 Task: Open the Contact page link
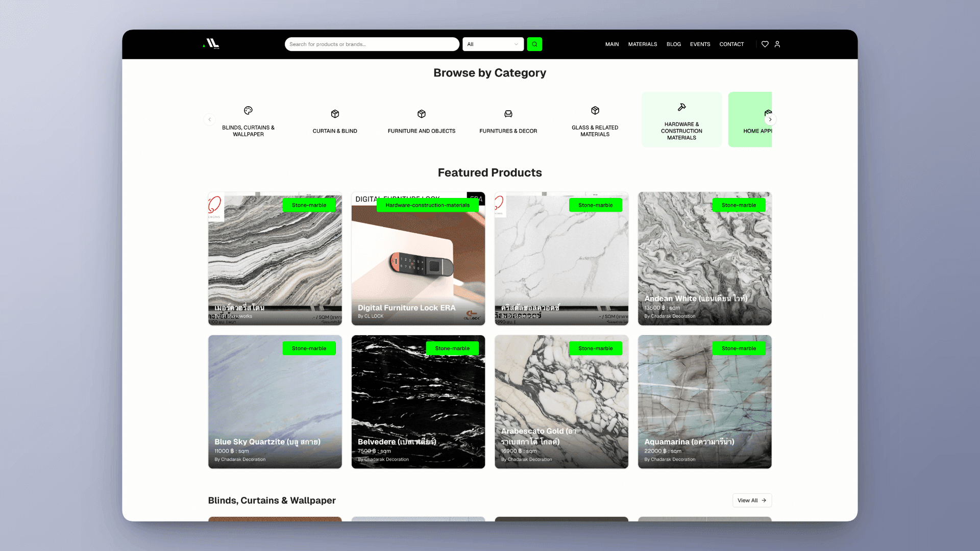point(731,44)
